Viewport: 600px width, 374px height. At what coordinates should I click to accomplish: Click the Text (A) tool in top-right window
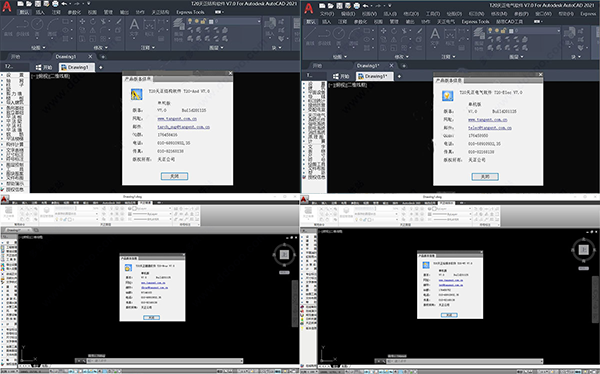[x=435, y=36]
